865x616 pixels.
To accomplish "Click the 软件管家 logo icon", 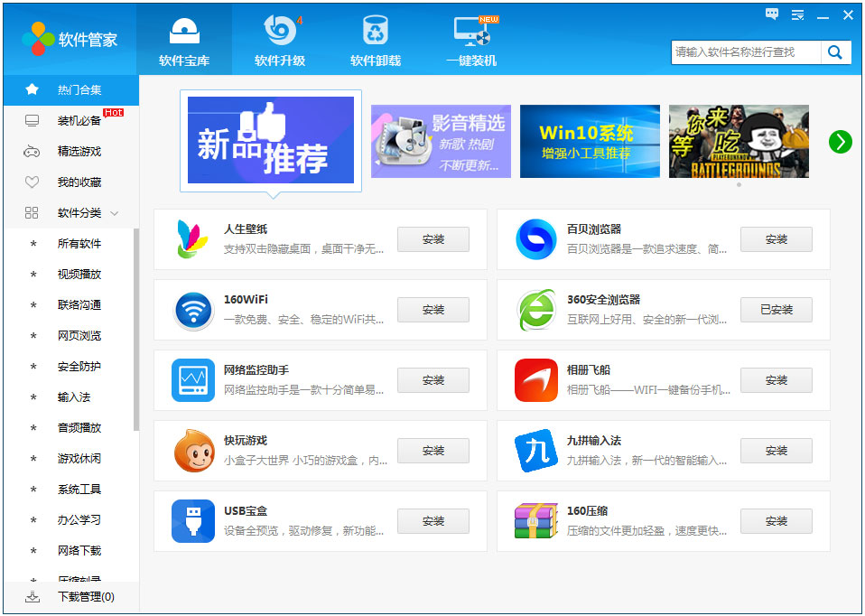I will pos(38,39).
